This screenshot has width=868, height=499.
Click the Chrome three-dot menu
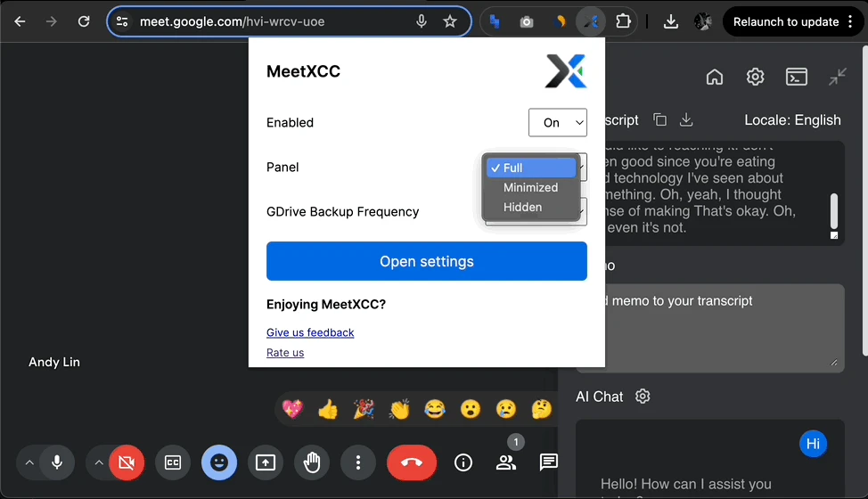[x=851, y=21]
